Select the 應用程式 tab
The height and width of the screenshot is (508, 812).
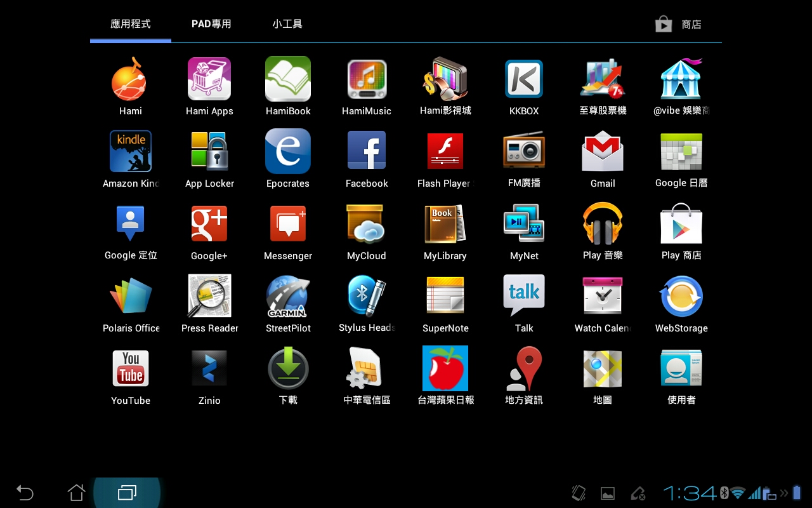131,24
